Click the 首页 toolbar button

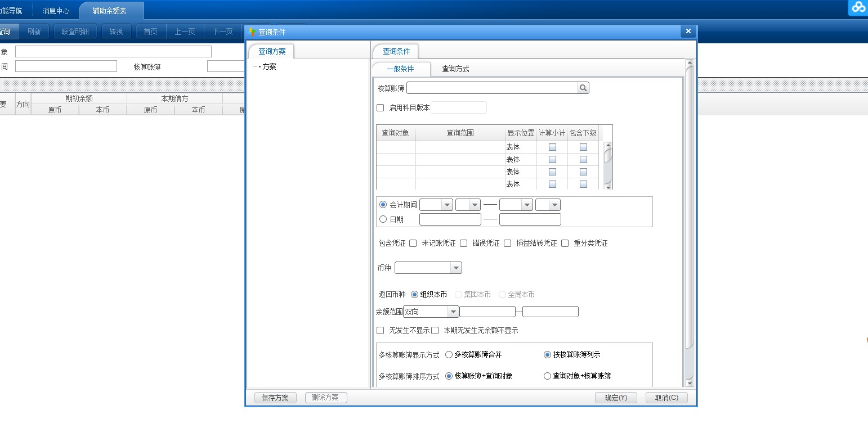(150, 31)
